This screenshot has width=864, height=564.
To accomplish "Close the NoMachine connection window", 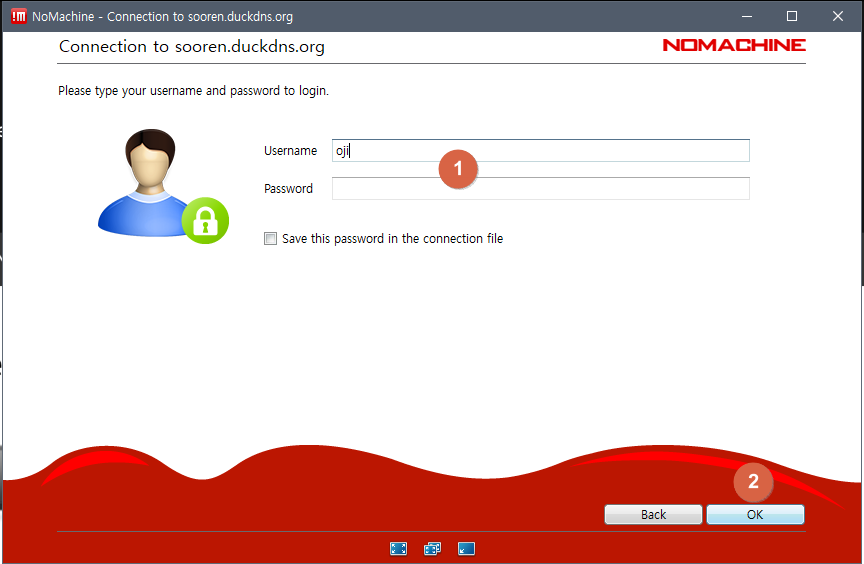I will [x=838, y=16].
